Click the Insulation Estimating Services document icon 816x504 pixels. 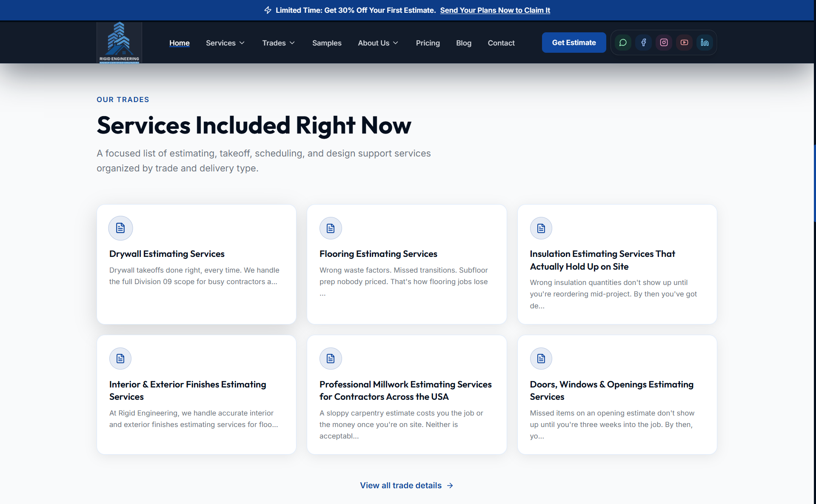pos(541,228)
